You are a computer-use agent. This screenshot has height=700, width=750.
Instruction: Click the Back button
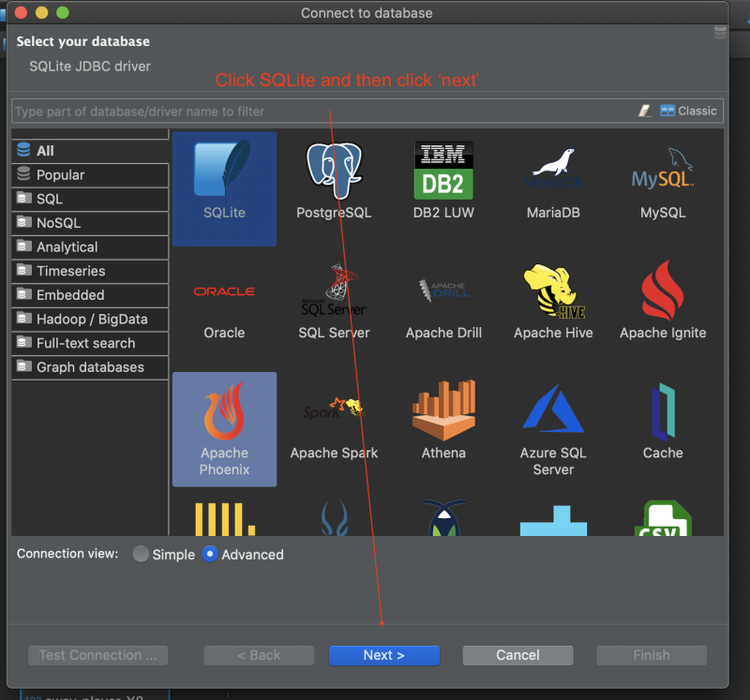[x=259, y=655]
